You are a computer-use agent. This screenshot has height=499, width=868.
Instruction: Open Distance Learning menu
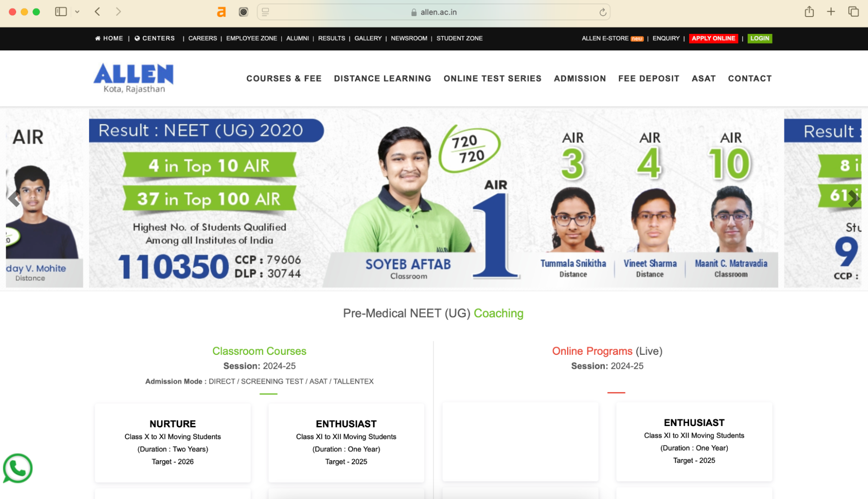coord(383,79)
